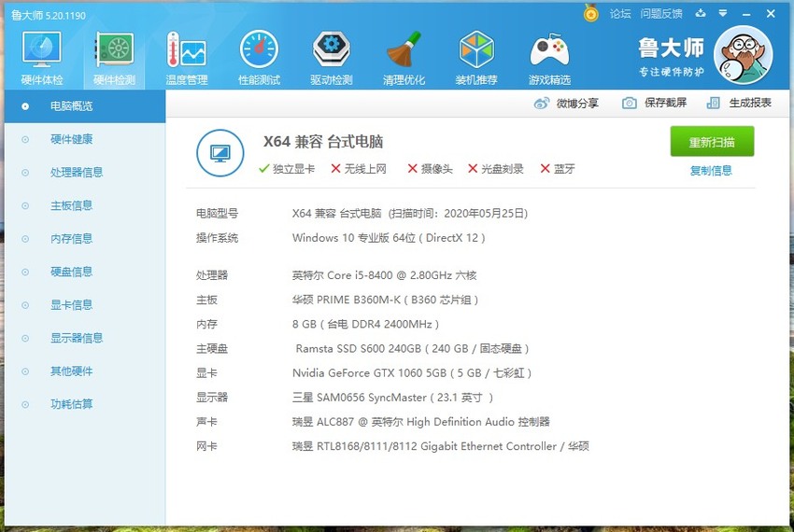
Task: Click 生成报表 generate report
Action: click(739, 103)
